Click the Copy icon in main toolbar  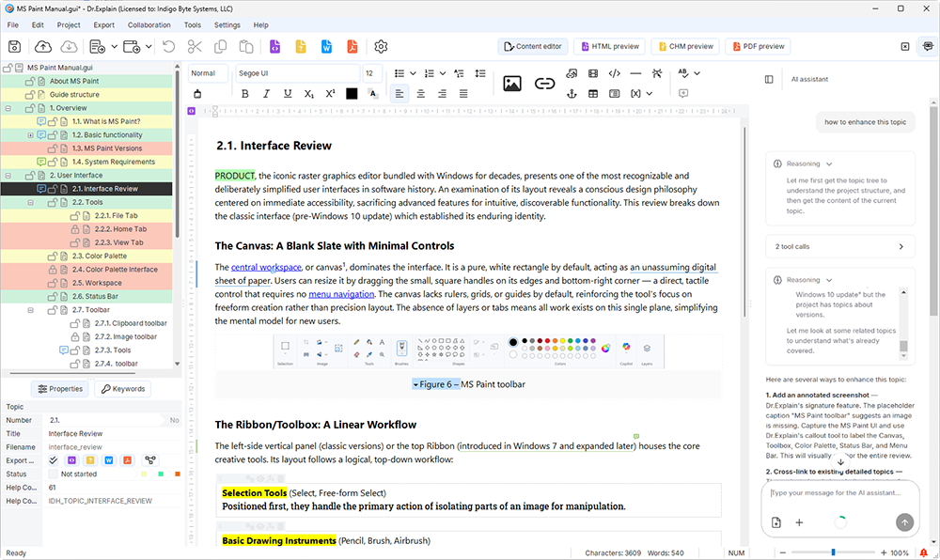(220, 47)
